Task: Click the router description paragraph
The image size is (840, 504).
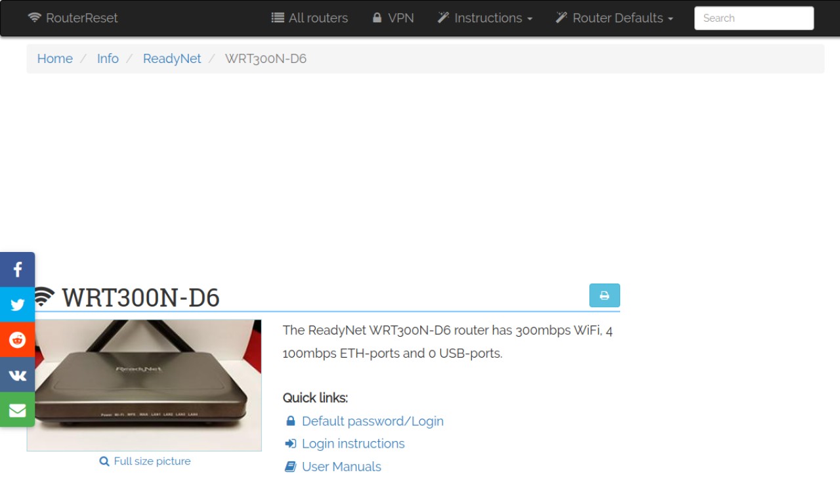Action: click(448, 342)
